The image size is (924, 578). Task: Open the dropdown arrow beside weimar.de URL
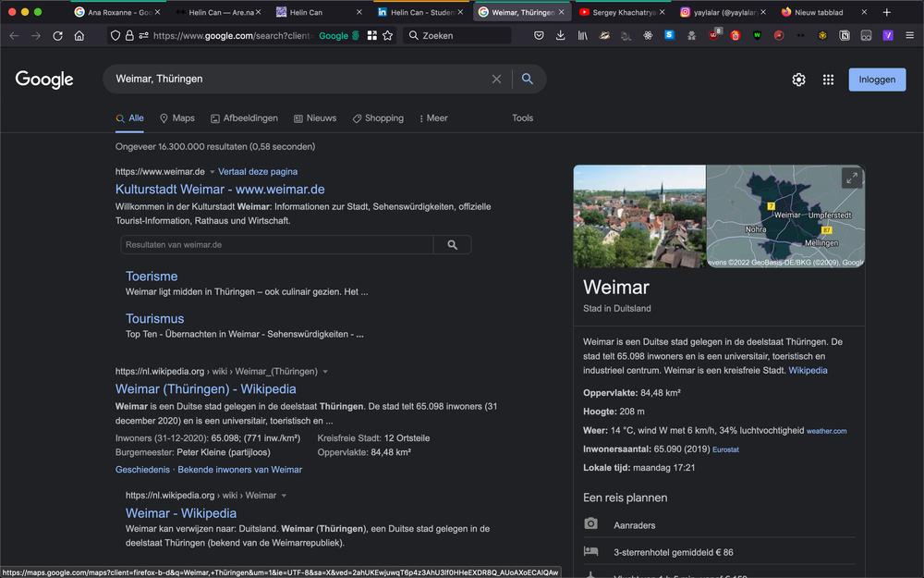(213, 172)
